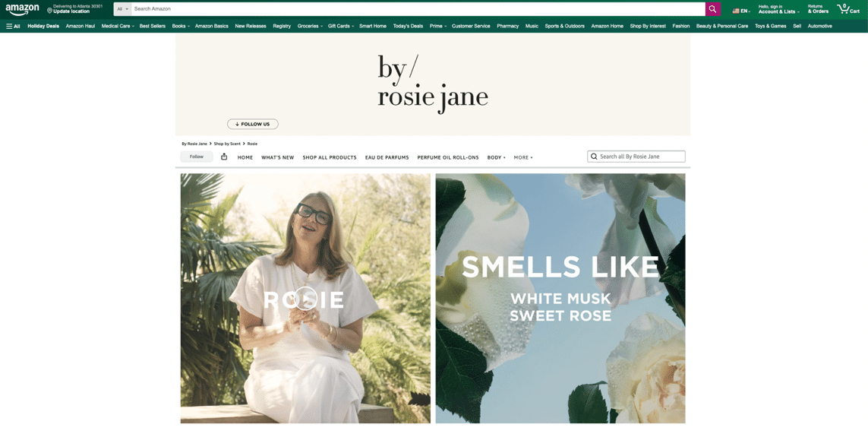The width and height of the screenshot is (868, 437).
Task: Click the Fashion link
Action: [681, 26]
